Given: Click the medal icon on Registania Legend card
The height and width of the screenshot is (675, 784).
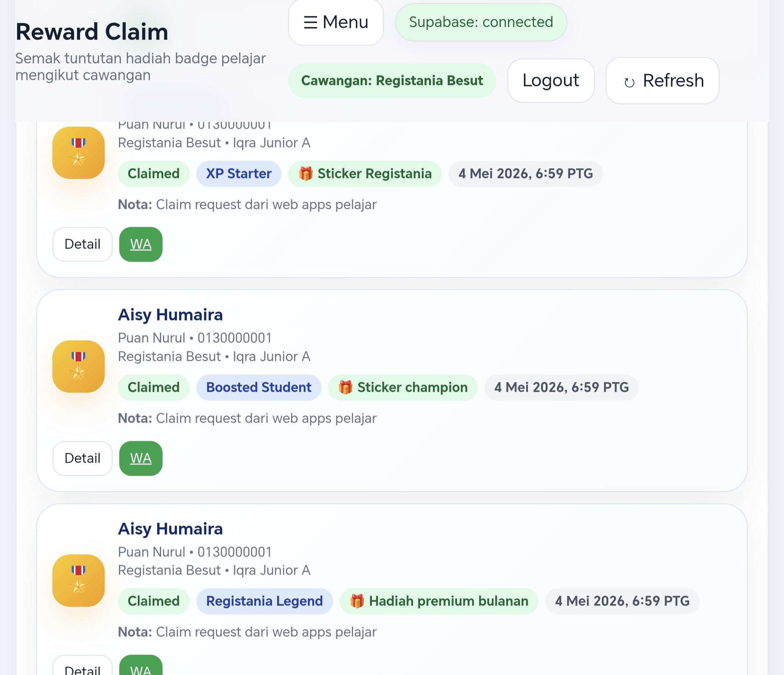Looking at the screenshot, I should tap(78, 580).
